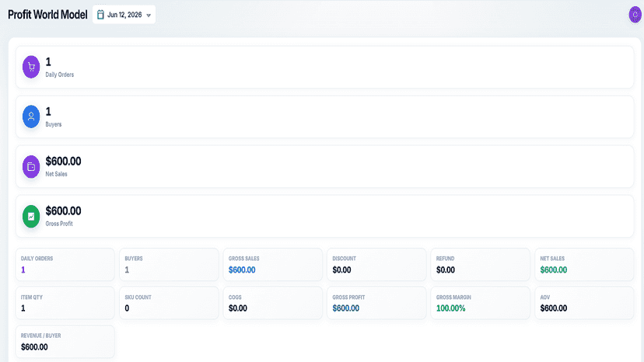Click the ITEM QTY tile

(x=65, y=303)
